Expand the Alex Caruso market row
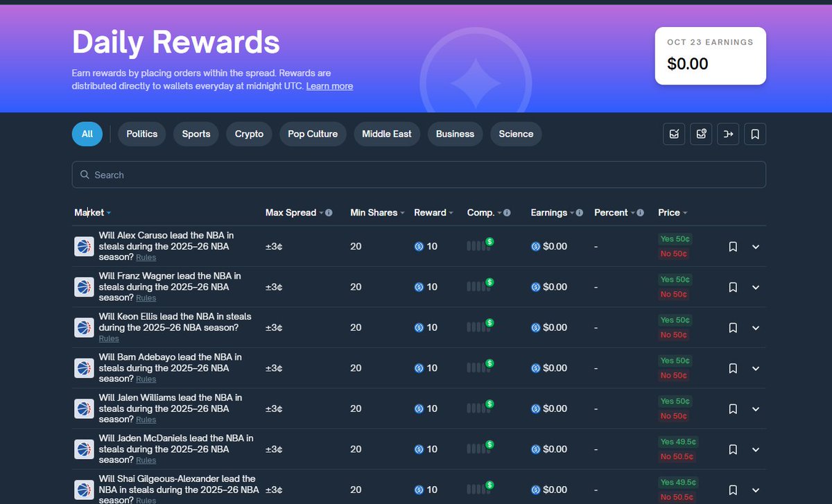 coord(756,246)
